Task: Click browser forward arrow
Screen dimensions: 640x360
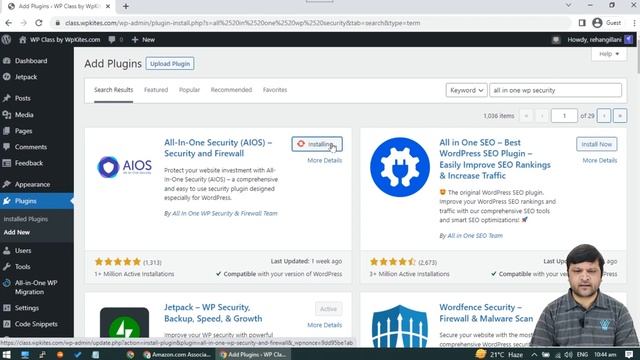Action: coord(24,23)
